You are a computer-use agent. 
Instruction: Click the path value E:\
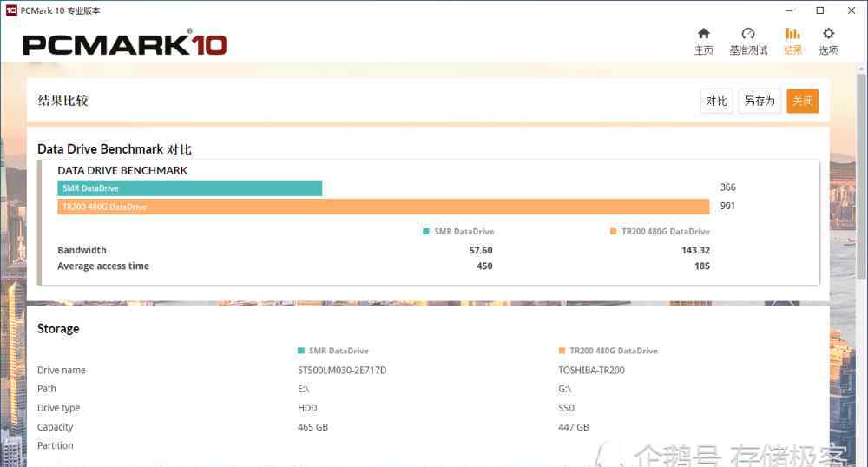pos(303,389)
